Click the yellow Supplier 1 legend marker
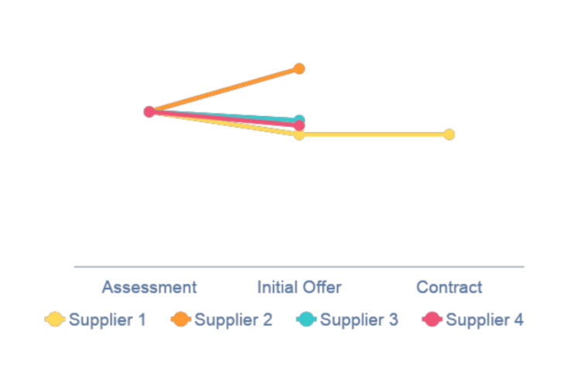 [55, 319]
